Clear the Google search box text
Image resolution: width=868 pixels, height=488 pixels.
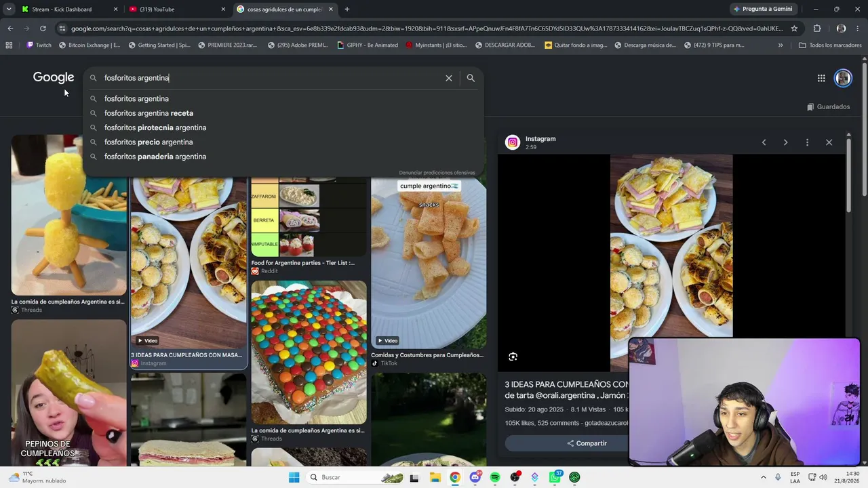pyautogui.click(x=449, y=78)
